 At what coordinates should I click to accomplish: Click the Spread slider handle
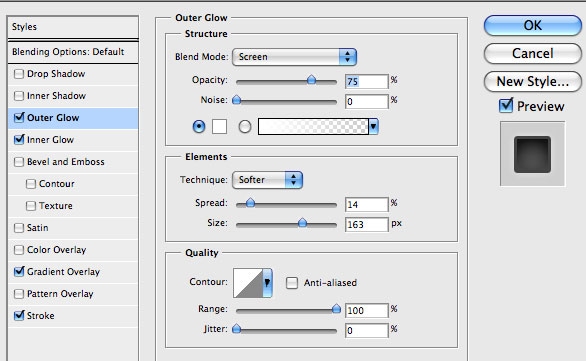pos(250,203)
